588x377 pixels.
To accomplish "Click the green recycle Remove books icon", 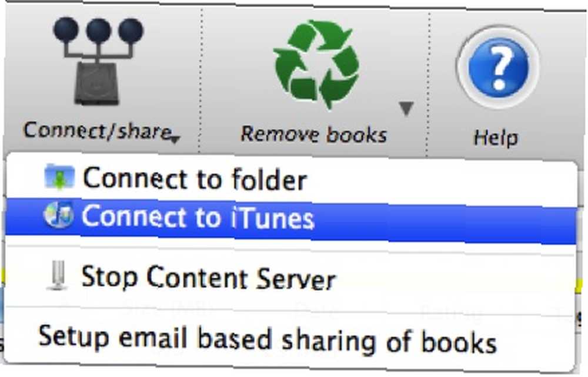I will pos(316,65).
